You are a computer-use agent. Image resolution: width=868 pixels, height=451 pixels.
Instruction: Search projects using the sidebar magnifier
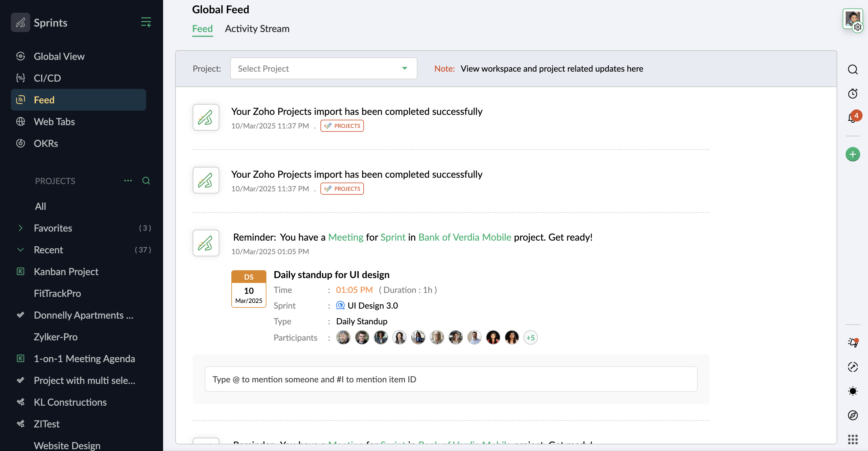(146, 181)
